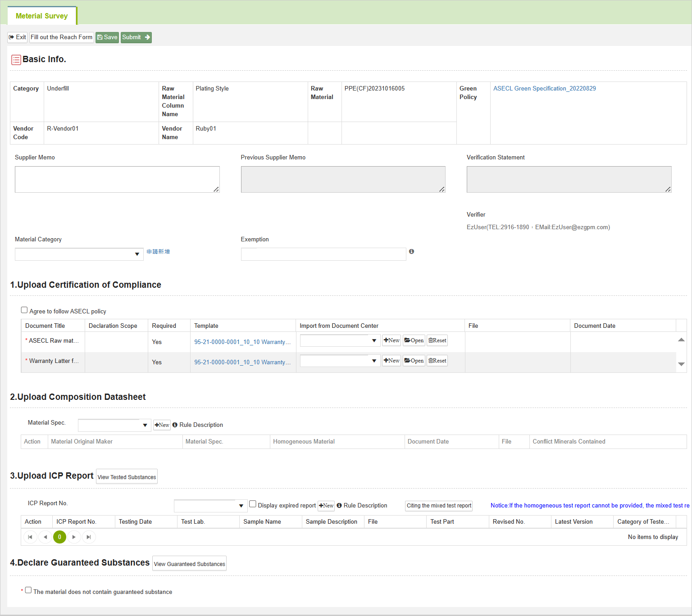Click New in ASECL Raw mat row
The image size is (692, 616).
click(392, 340)
